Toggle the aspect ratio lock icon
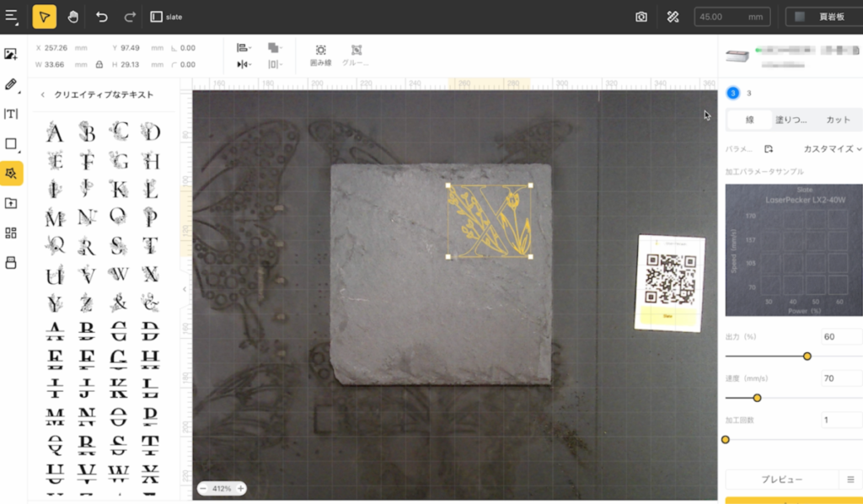 click(99, 64)
